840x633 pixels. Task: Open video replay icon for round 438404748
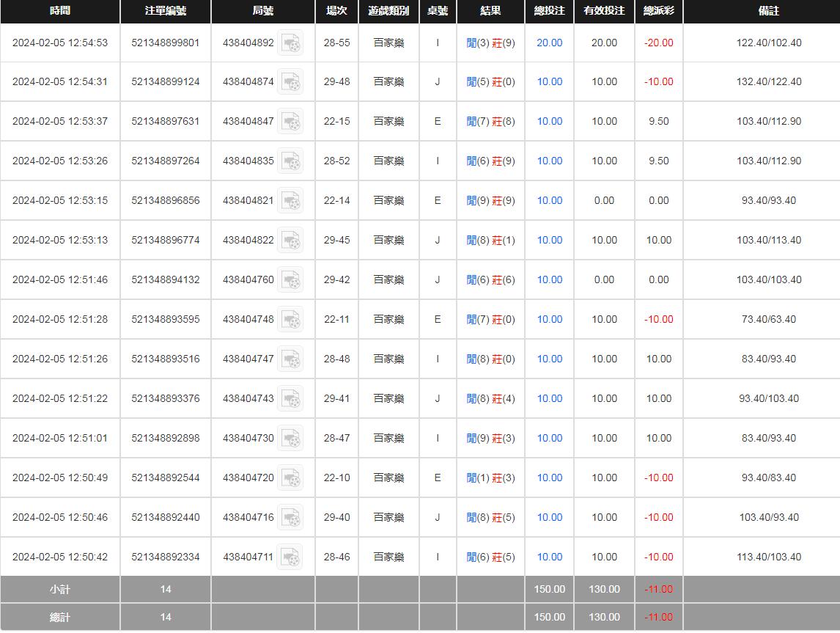(290, 320)
